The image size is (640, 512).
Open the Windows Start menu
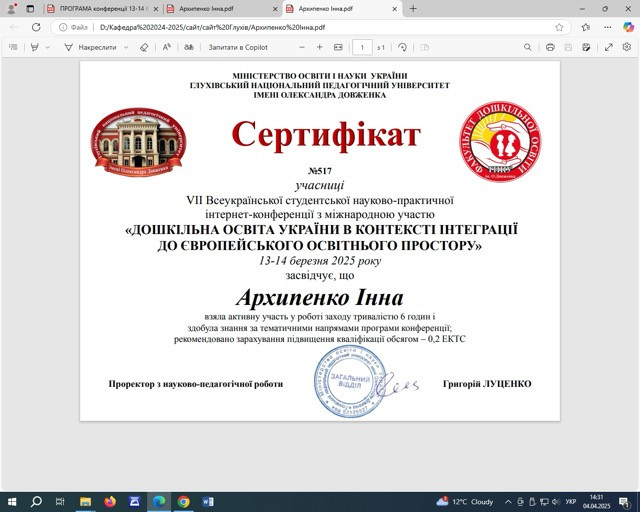[x=12, y=502]
